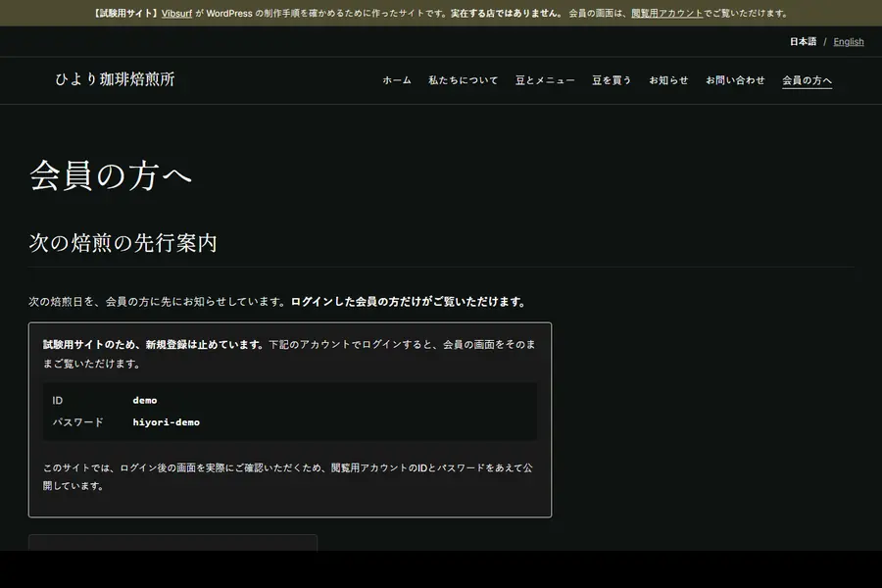Screen dimensions: 882x588
Task: Switch the language to English
Action: click(849, 41)
